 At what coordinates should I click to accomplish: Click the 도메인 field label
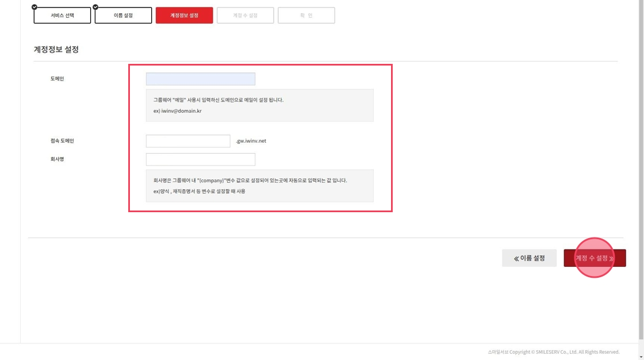pos(57,78)
